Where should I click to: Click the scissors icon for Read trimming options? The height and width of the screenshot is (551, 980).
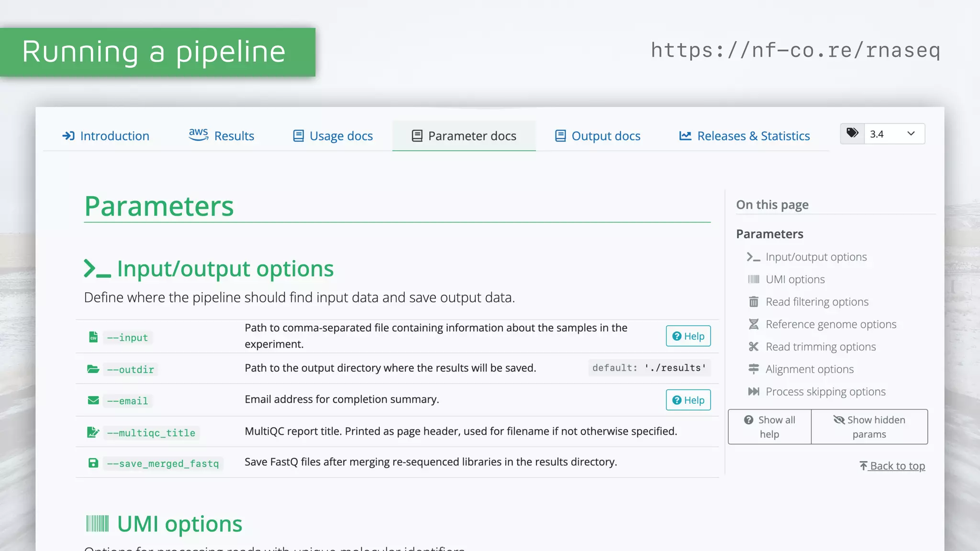coord(754,347)
